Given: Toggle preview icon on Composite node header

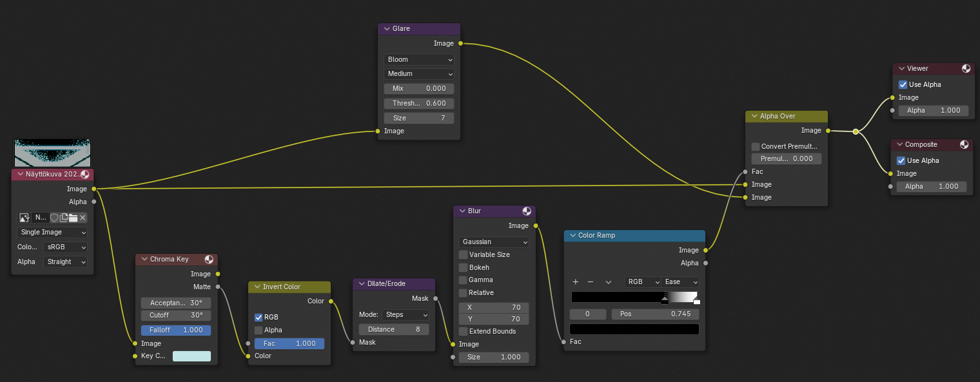Looking at the screenshot, I should pyautogui.click(x=964, y=144).
